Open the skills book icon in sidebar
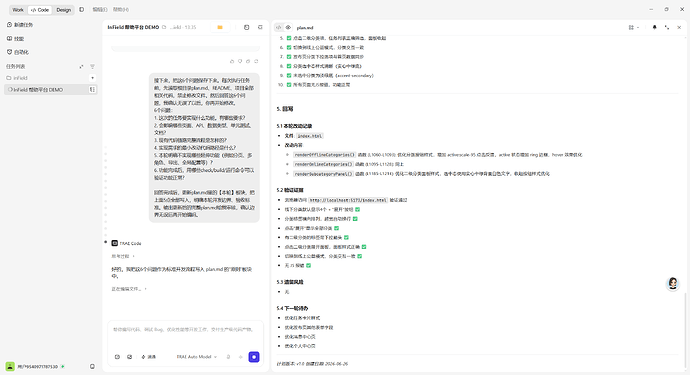Screen dimensions: 690x375 pyautogui.click(x=9, y=38)
